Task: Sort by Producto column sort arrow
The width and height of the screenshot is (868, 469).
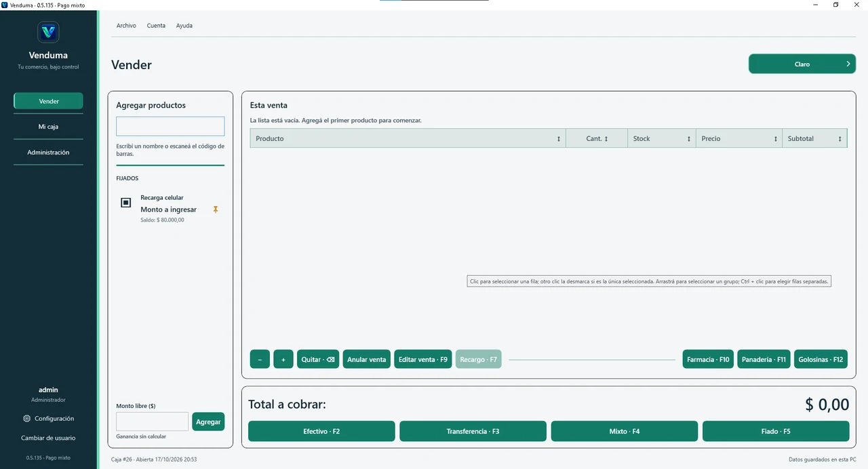Action: pos(559,139)
